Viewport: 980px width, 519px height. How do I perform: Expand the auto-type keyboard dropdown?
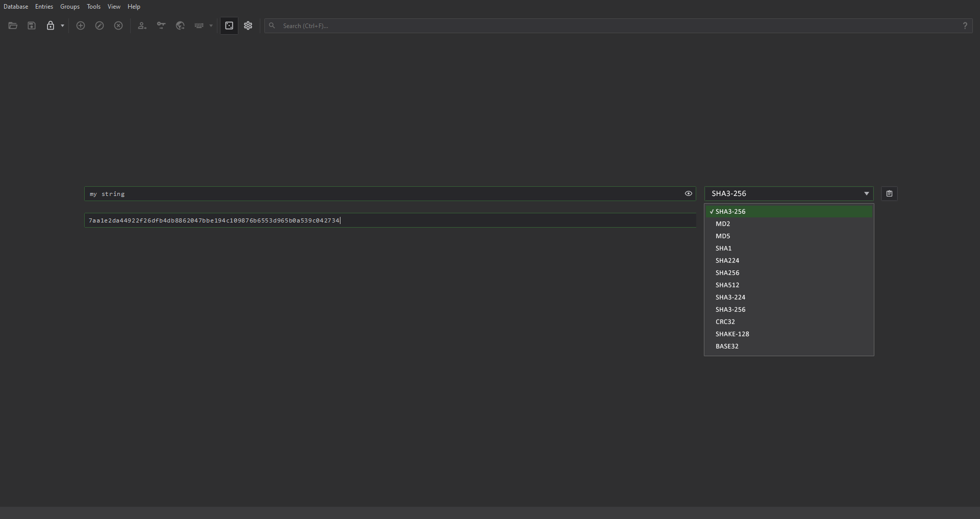click(x=210, y=27)
